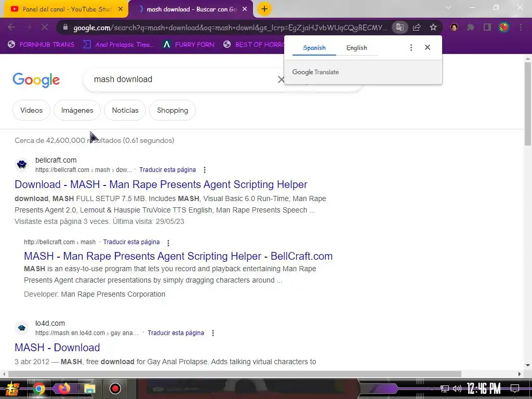532x399 pixels.
Task: Click Traducir esta página for the first bellcraft result
Action: pos(167,170)
